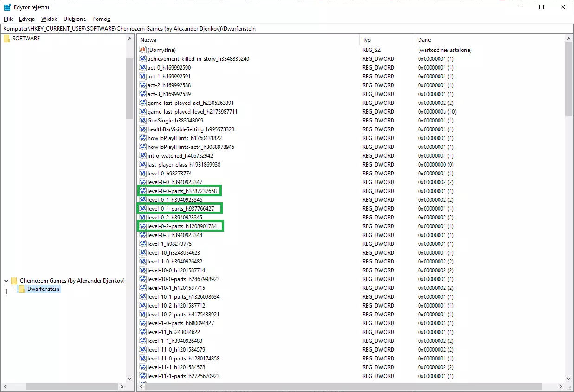Select the level-10-2-parts_h4175438921 value
The width and height of the screenshot is (574, 392).
183,314
